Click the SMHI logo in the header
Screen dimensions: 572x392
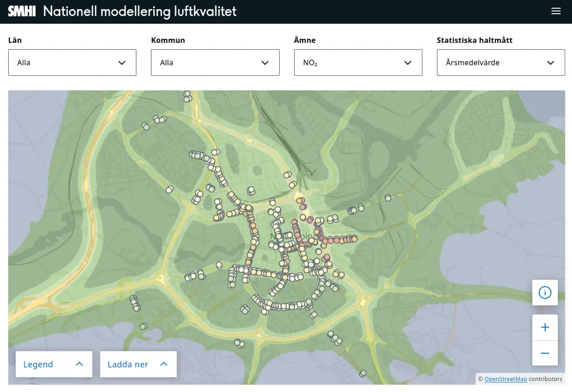tap(22, 11)
